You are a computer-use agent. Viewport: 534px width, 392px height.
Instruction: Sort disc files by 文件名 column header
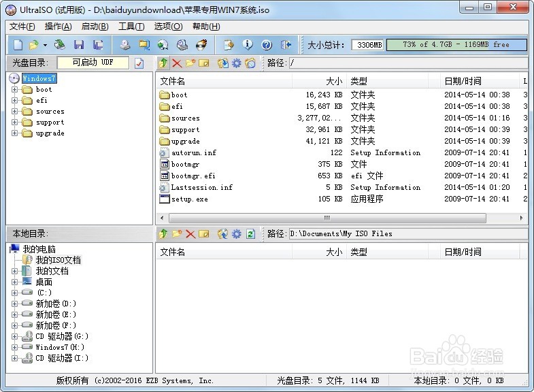coord(224,81)
